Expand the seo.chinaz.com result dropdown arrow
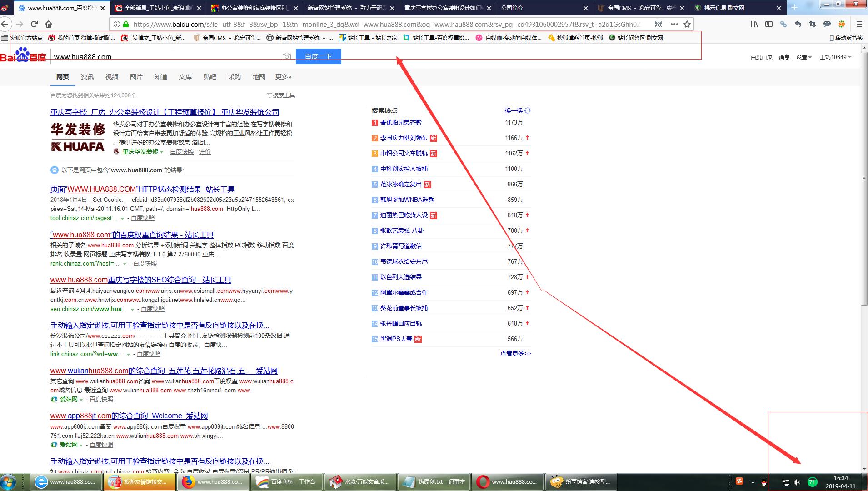The width and height of the screenshot is (868, 491). point(132,309)
